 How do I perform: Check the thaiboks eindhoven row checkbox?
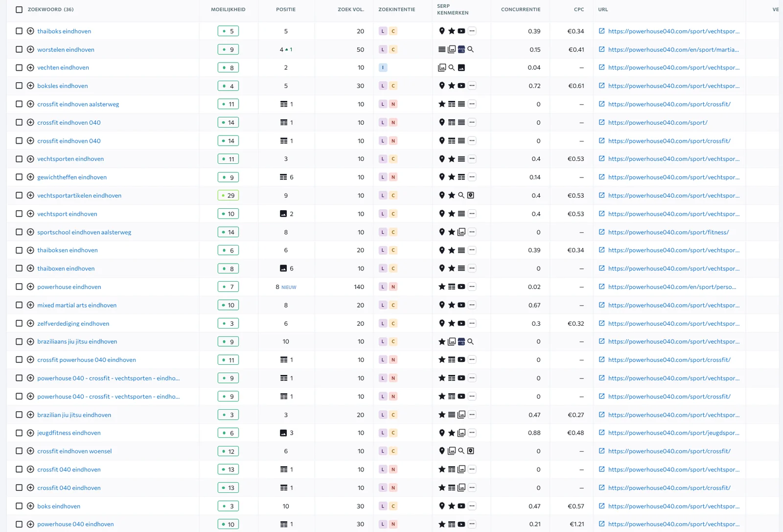(x=19, y=31)
